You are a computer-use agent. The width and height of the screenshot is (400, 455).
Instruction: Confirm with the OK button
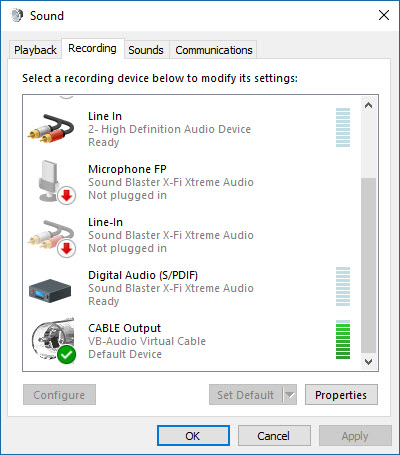193,436
